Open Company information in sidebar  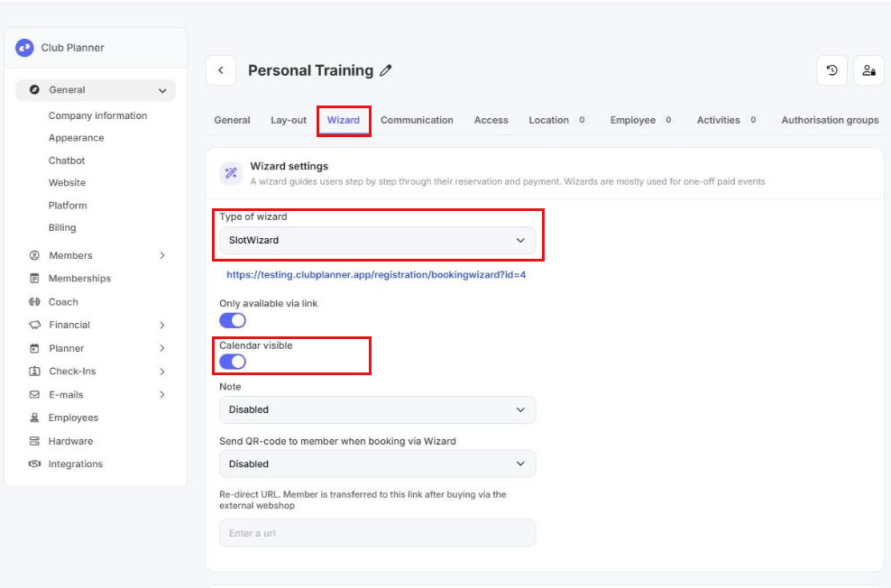[x=97, y=116]
